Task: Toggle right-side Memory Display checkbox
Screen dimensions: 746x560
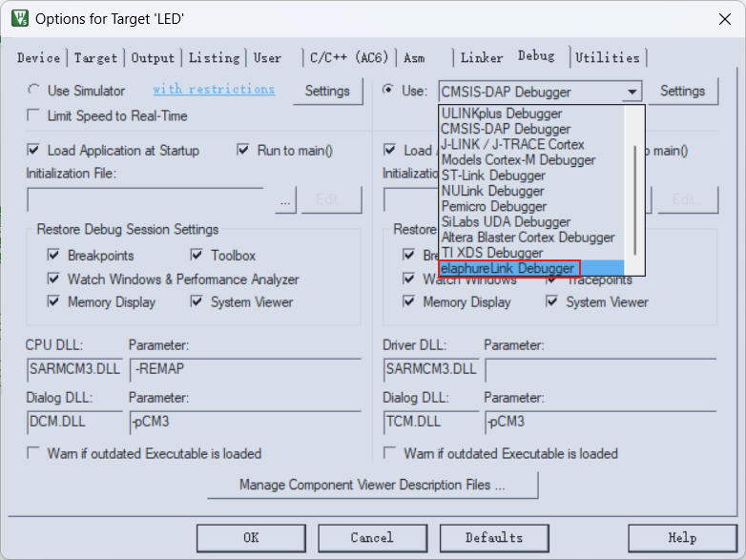Action: tap(408, 301)
